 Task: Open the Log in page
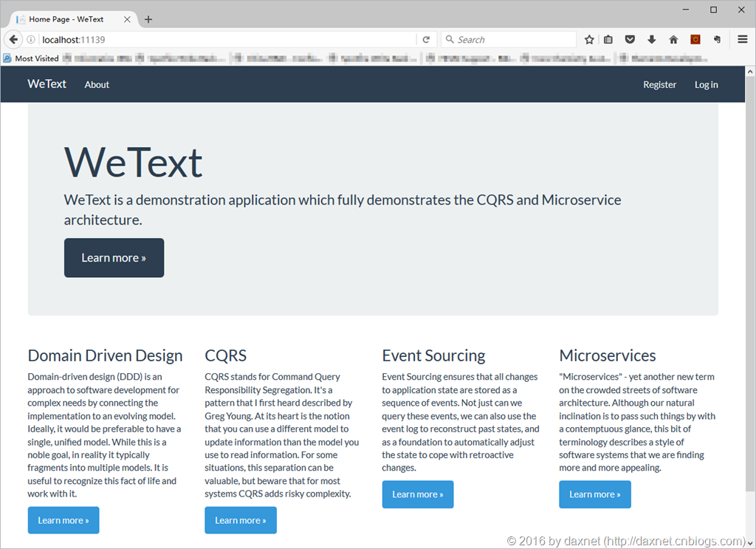(x=706, y=84)
